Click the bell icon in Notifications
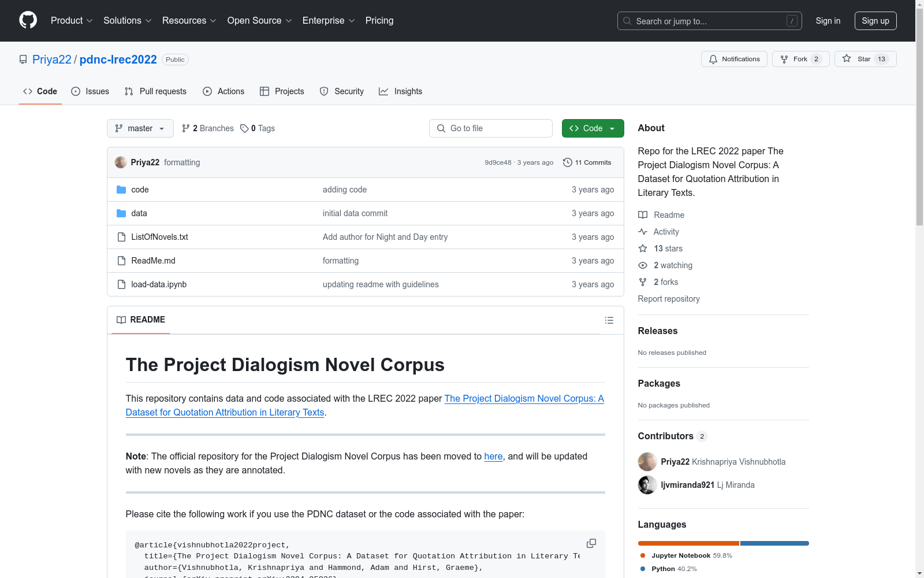The image size is (924, 578). pyautogui.click(x=713, y=59)
